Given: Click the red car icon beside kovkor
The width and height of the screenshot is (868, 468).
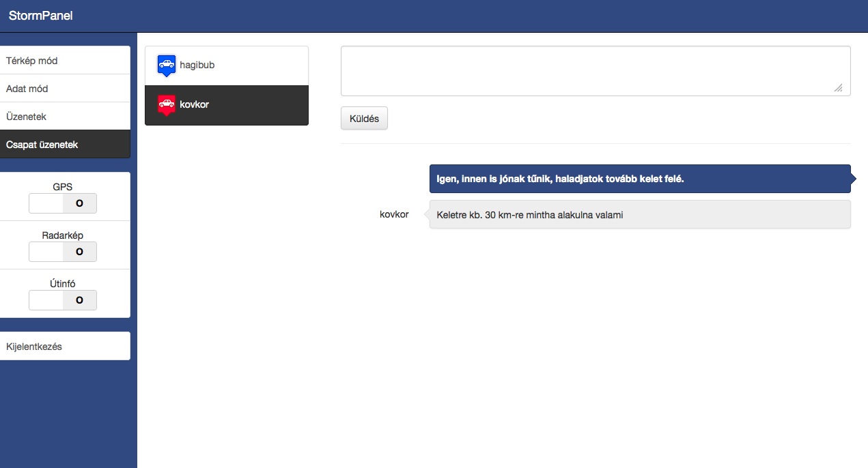Looking at the screenshot, I should pyautogui.click(x=167, y=105).
